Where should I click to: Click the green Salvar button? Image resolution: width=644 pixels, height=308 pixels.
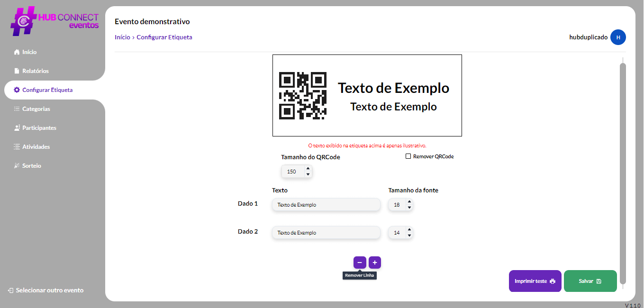[x=590, y=281]
